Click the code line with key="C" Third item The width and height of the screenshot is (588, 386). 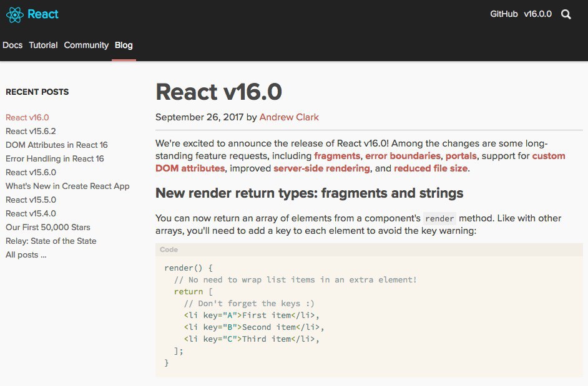point(252,339)
